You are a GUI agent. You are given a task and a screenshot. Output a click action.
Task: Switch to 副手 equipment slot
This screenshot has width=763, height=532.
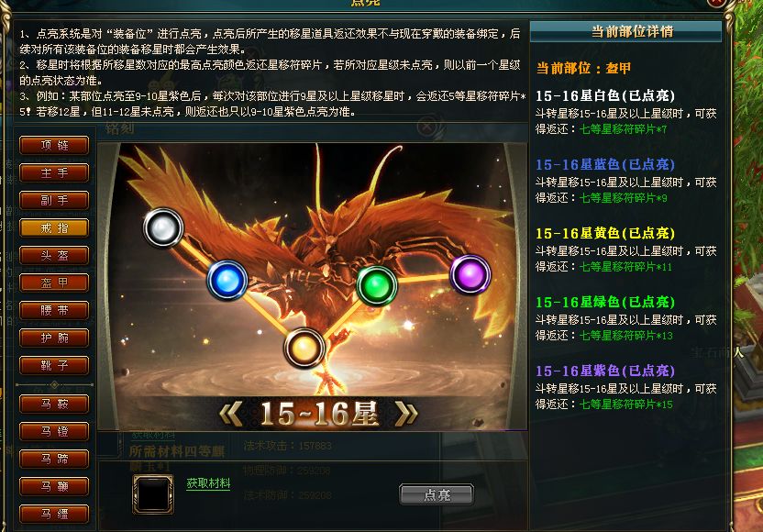[x=54, y=200]
